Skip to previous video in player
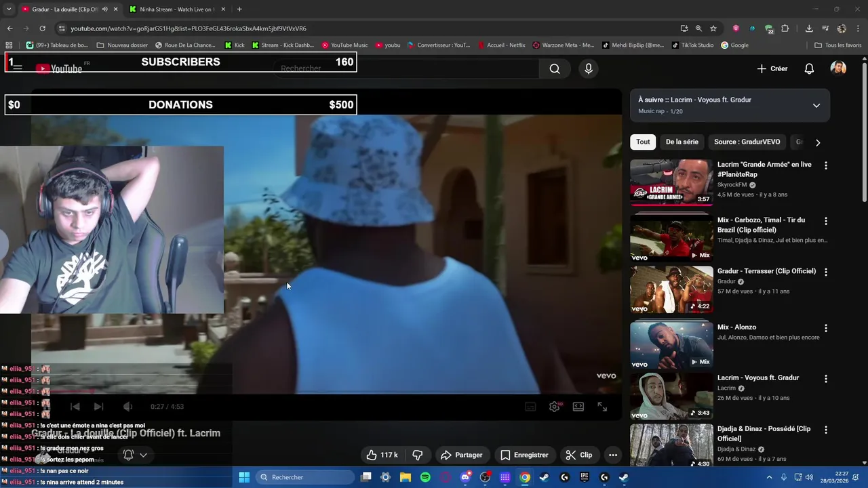 coord(75,407)
